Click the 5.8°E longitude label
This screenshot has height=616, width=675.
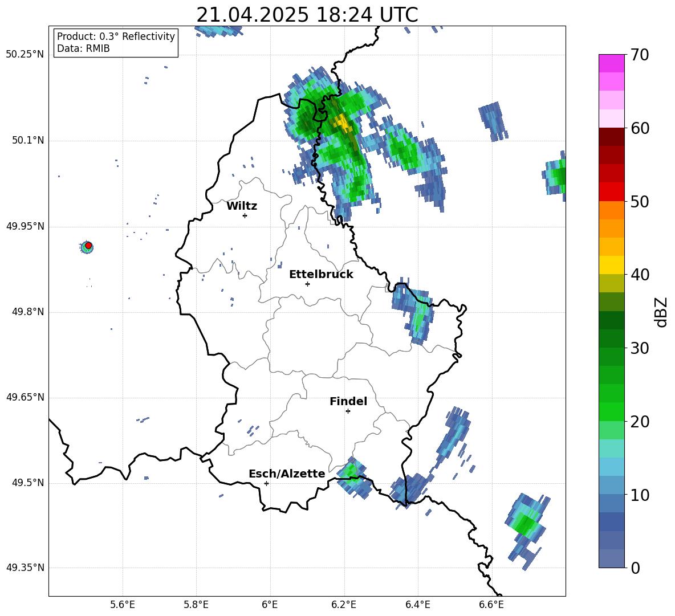pyautogui.click(x=196, y=605)
